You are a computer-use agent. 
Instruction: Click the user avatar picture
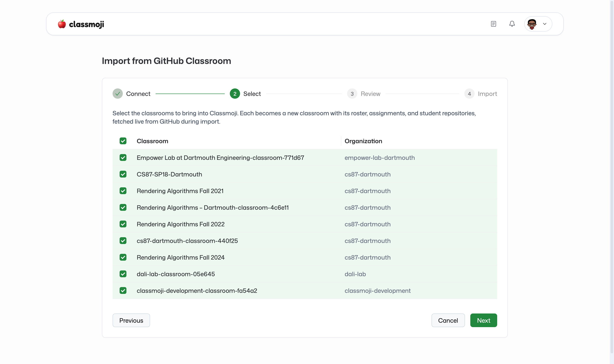532,24
